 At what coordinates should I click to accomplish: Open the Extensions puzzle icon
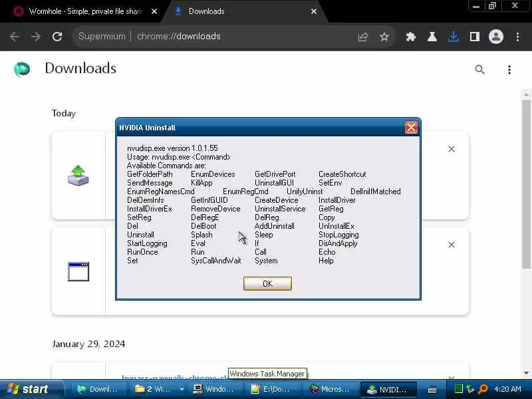pos(411,37)
